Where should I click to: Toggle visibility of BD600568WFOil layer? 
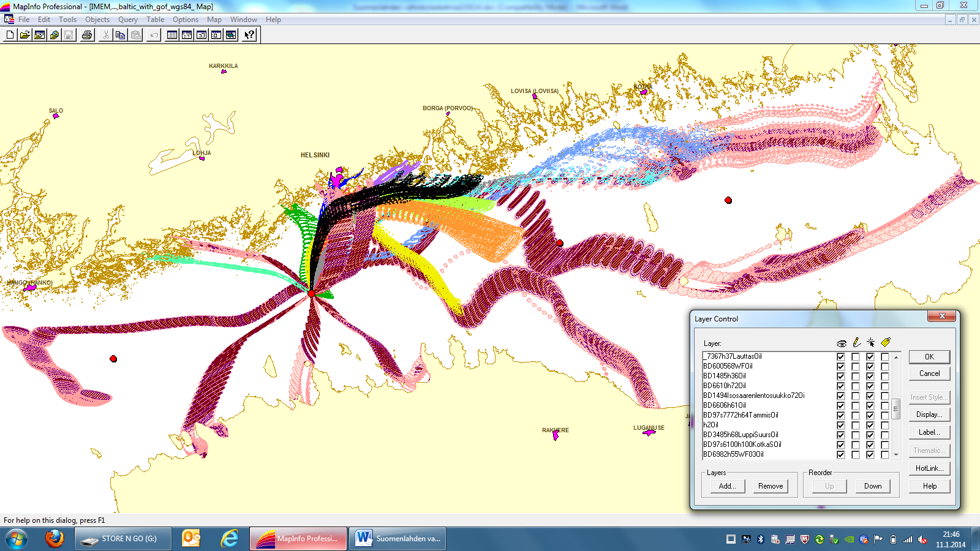[841, 366]
